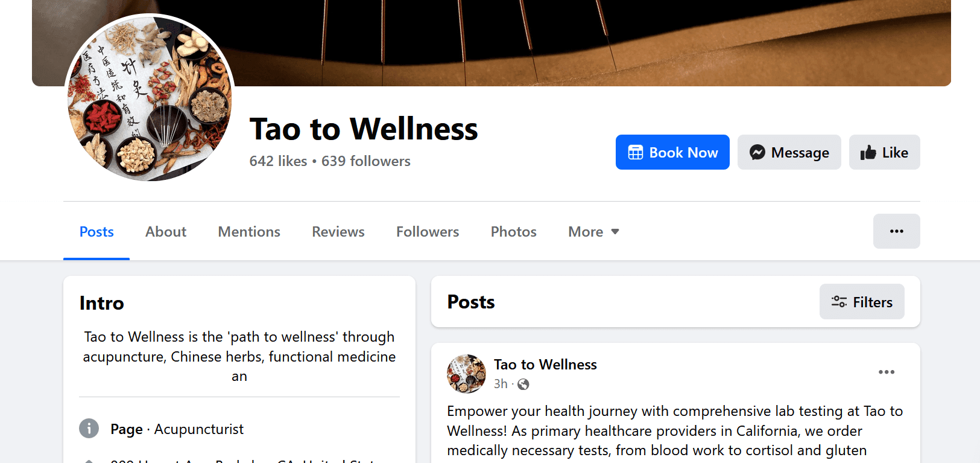Click the Messenger icon in Message button

[x=757, y=152]
